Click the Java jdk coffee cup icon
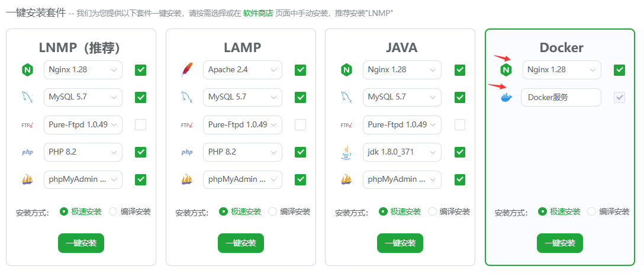 click(x=346, y=152)
